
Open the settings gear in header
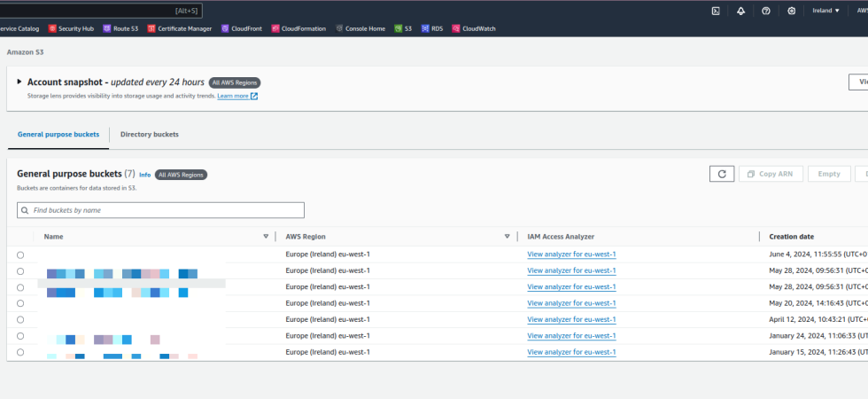point(792,11)
